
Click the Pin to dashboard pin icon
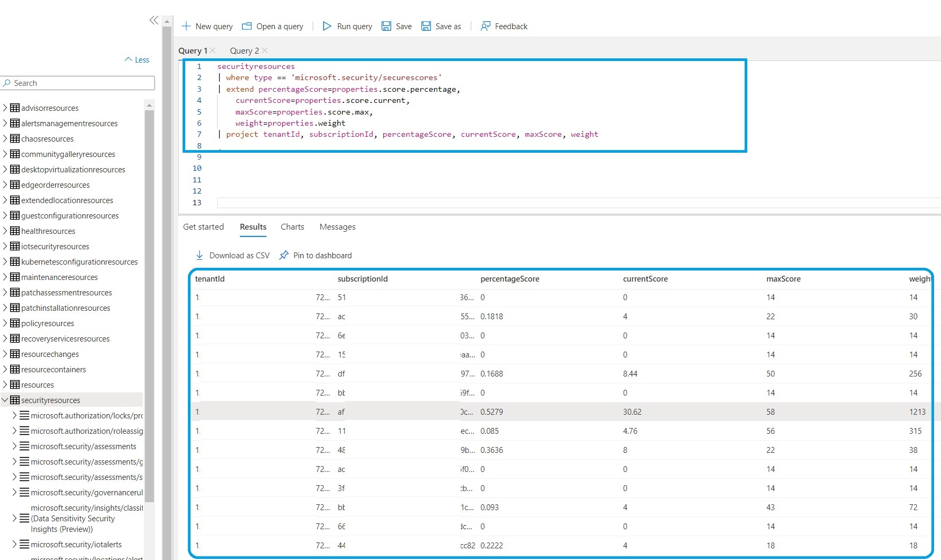pos(284,255)
